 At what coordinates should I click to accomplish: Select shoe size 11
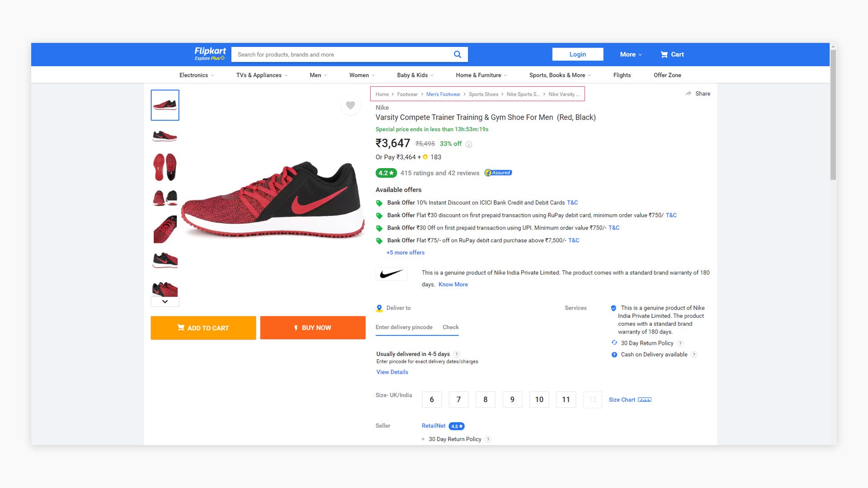point(566,400)
